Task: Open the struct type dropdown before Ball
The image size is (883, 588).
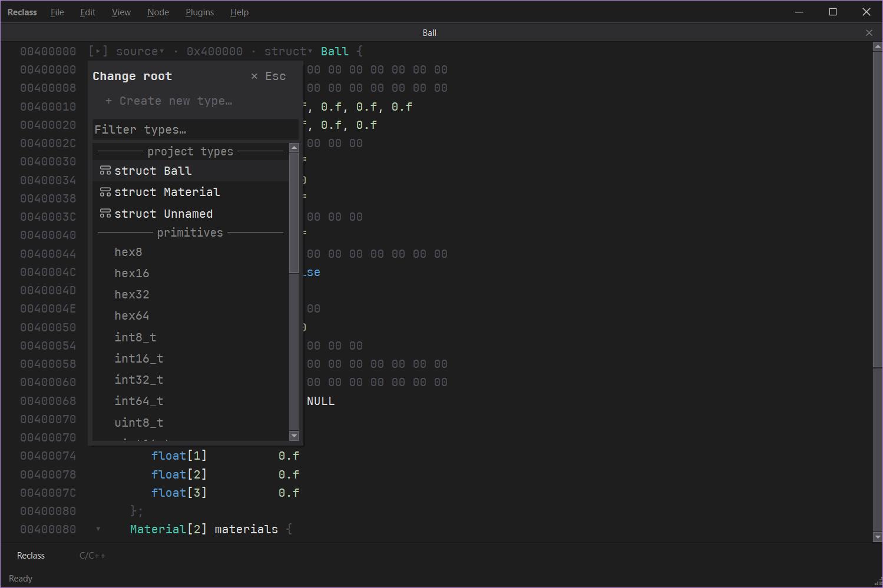Action: click(x=289, y=52)
